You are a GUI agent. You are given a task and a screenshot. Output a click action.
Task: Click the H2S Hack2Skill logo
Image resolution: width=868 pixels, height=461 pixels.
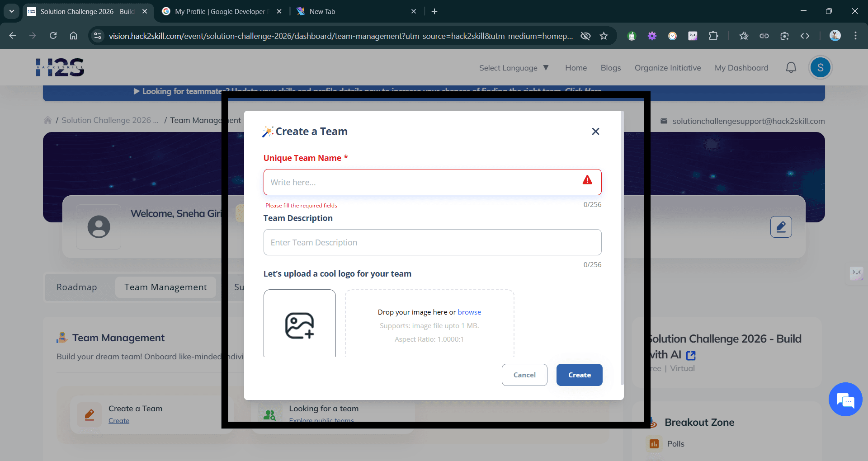click(x=60, y=67)
